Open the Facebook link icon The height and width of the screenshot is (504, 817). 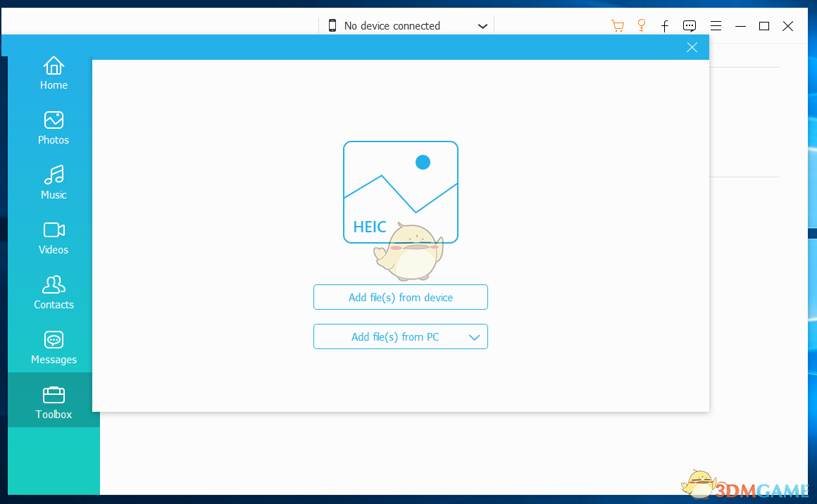pos(665,26)
